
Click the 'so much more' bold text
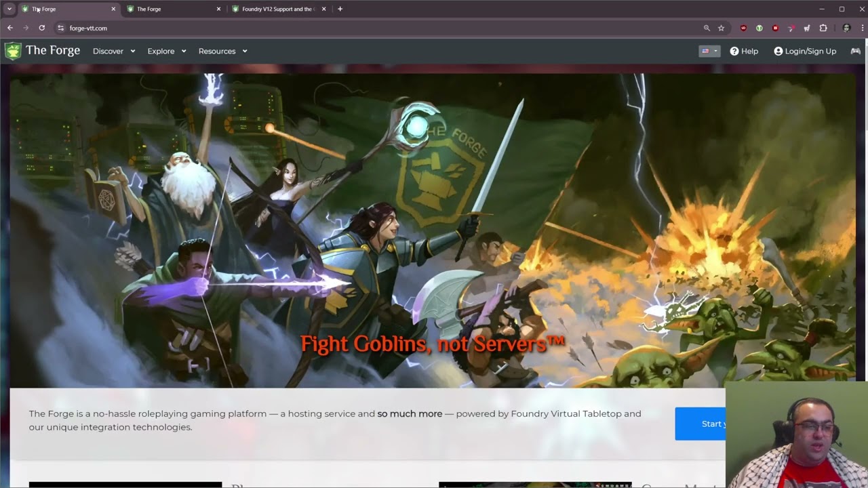(x=410, y=413)
